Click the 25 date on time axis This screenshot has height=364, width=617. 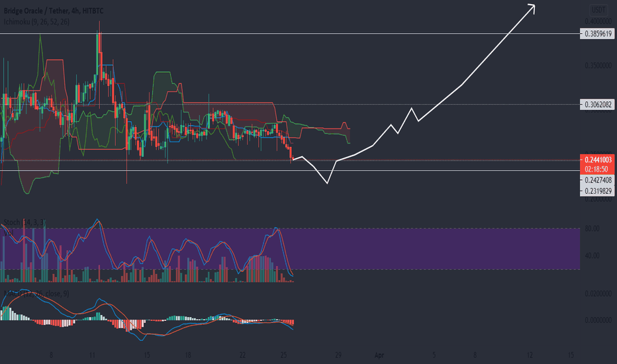tap(283, 355)
